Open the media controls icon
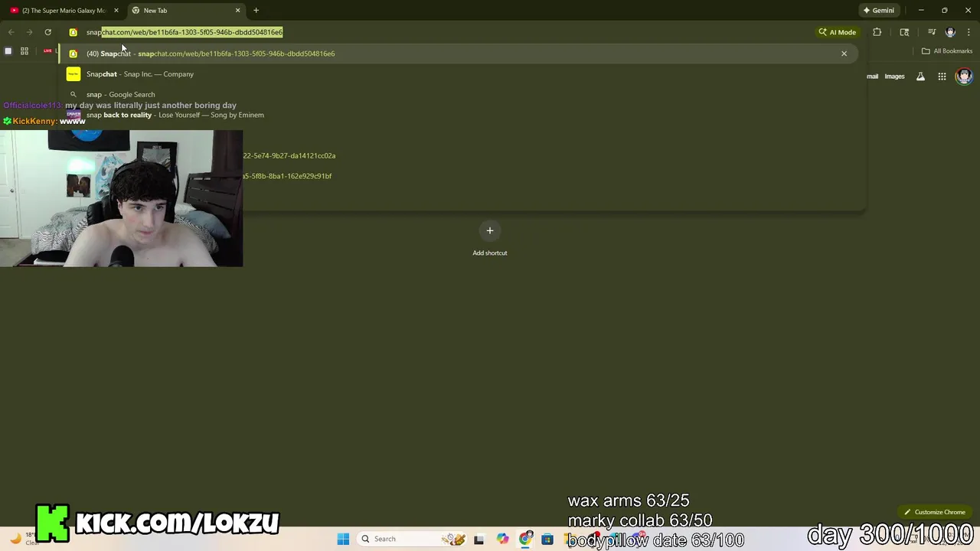Viewport: 980px width, 551px height. (932, 32)
